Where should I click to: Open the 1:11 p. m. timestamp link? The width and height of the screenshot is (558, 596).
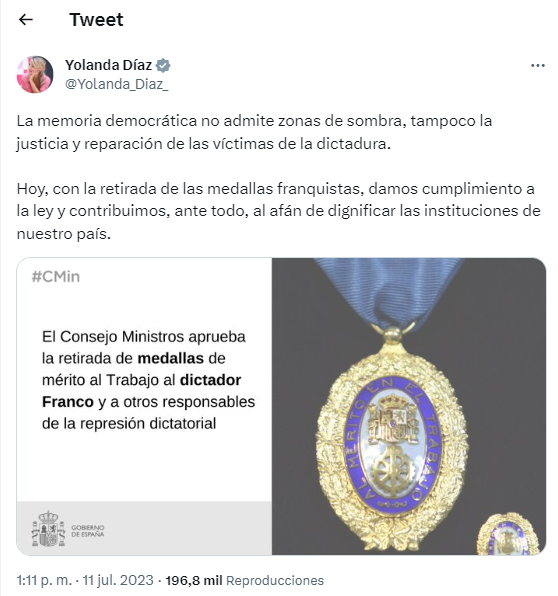44,580
